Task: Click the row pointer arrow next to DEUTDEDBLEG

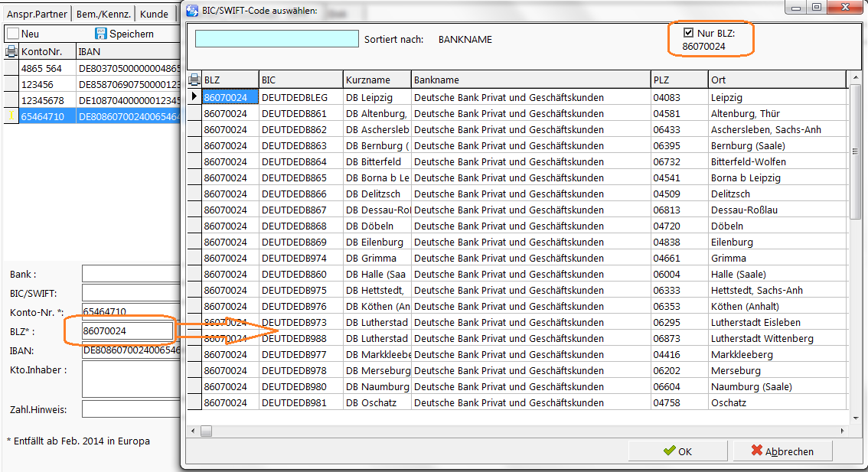Action: point(194,97)
